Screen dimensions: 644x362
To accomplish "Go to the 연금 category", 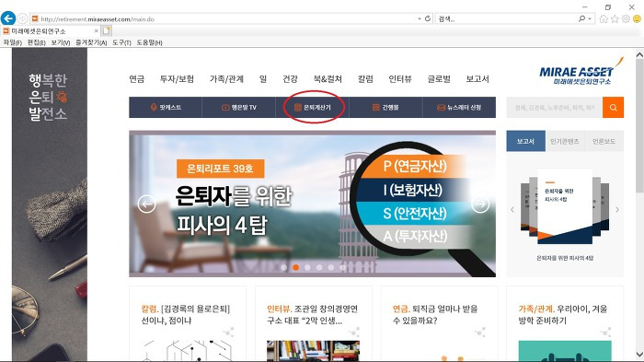I will point(137,78).
